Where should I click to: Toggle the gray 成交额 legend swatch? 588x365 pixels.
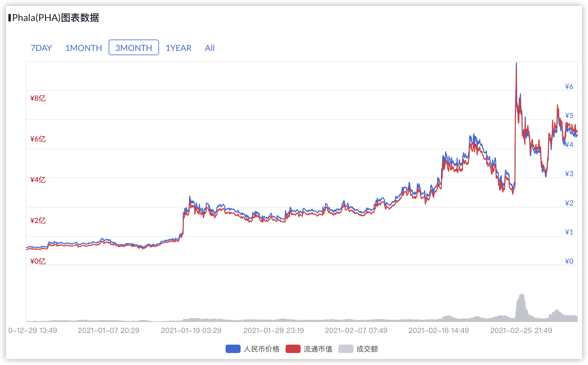[x=346, y=349]
